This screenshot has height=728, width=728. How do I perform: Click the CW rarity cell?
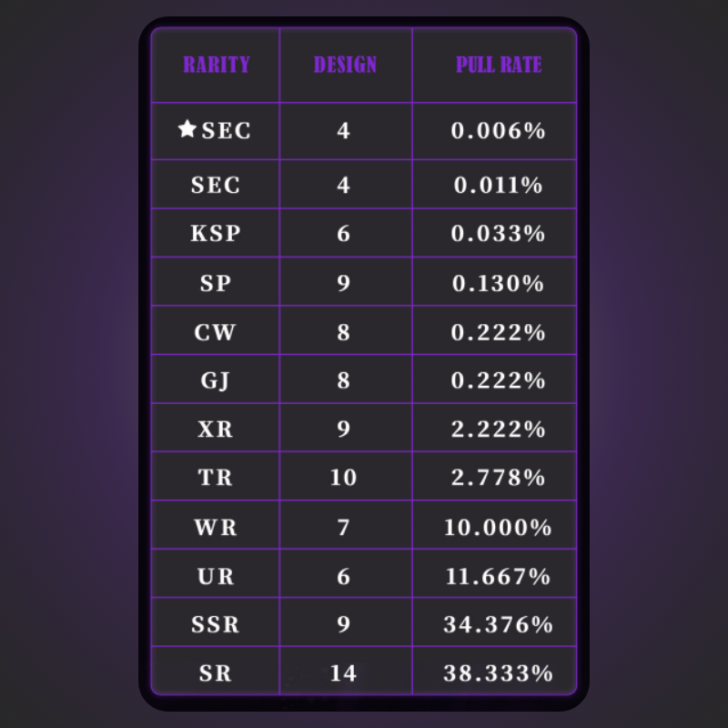216,332
